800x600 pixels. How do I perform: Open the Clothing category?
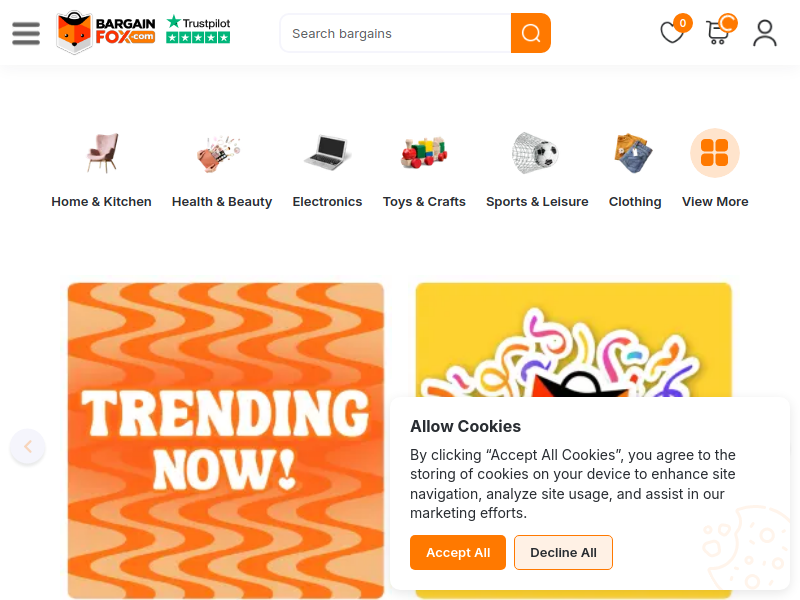[635, 202]
